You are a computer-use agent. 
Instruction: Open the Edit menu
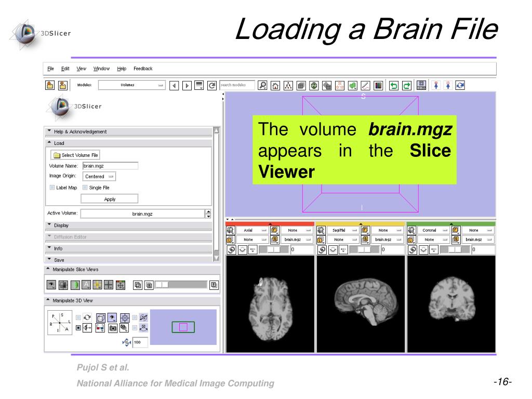pos(65,69)
